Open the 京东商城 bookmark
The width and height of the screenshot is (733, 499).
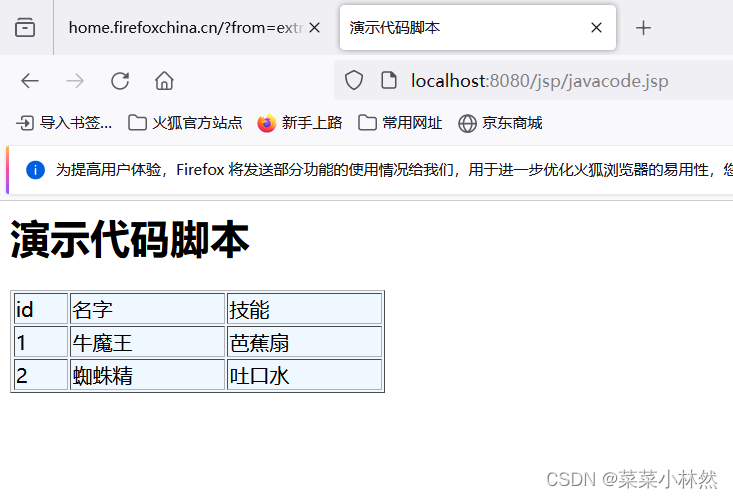[x=500, y=123]
